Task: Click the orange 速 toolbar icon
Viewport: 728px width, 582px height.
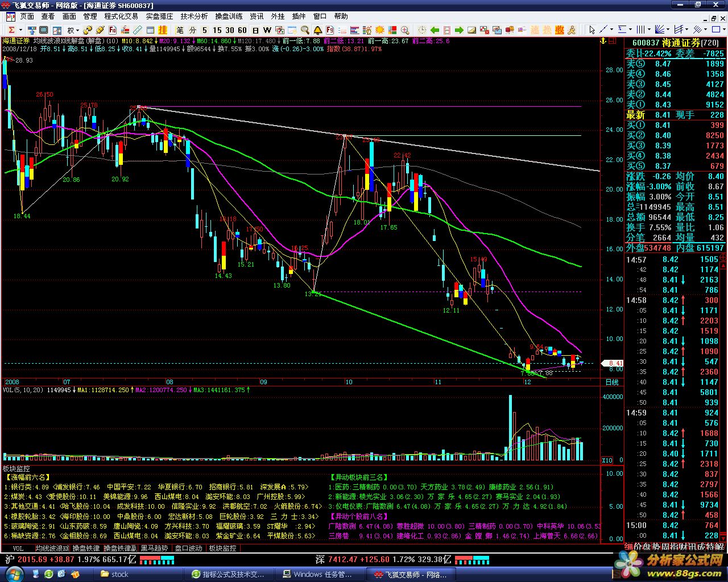Action: (x=535, y=30)
